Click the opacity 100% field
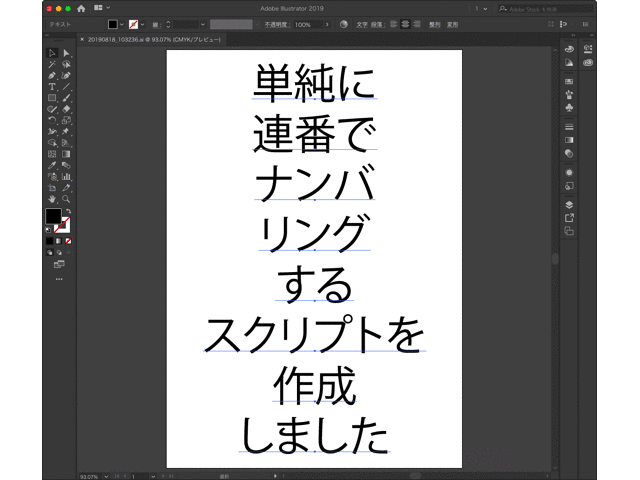This screenshot has width=640, height=480. coord(308,25)
